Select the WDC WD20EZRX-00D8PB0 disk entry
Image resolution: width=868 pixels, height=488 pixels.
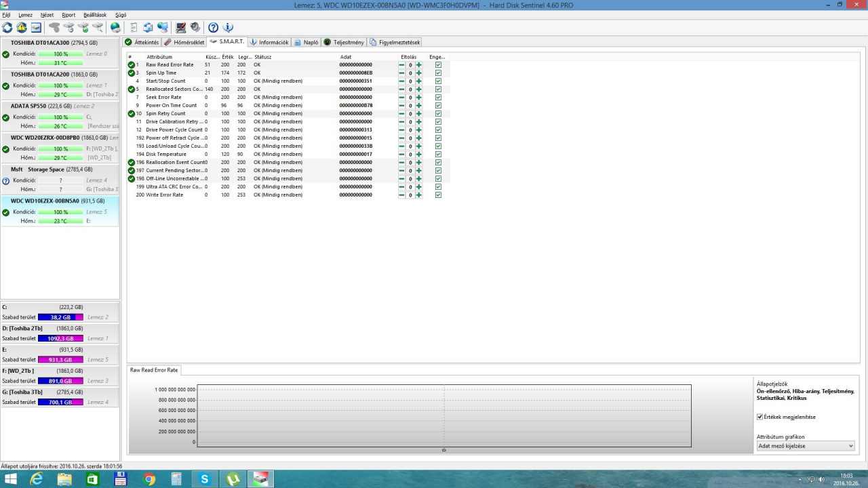pyautogui.click(x=60, y=148)
